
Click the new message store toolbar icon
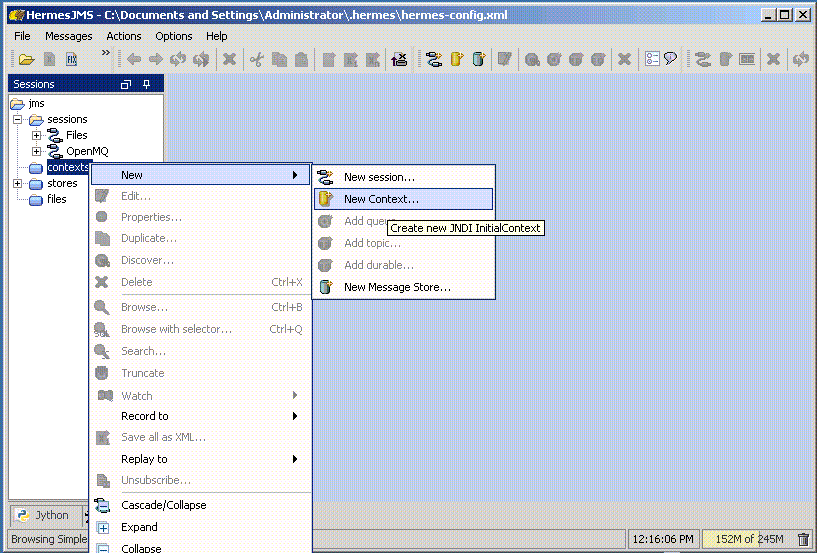(x=479, y=60)
